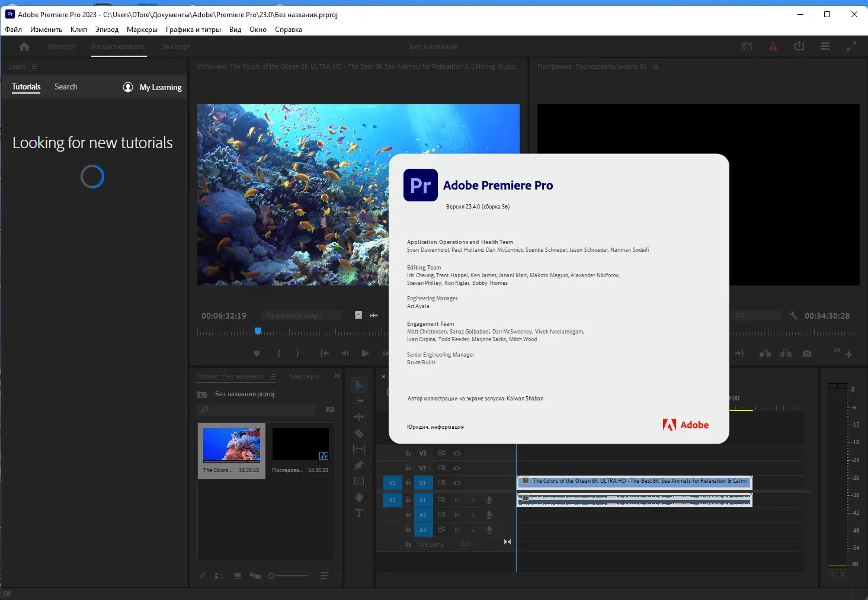Switch to the Экспорт tab
This screenshot has height=600, width=868.
tap(176, 47)
